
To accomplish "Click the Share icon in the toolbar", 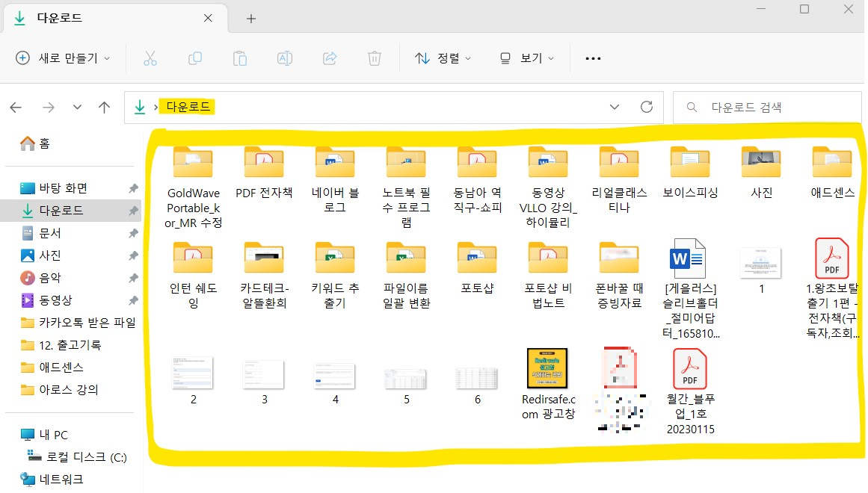I will 330,58.
